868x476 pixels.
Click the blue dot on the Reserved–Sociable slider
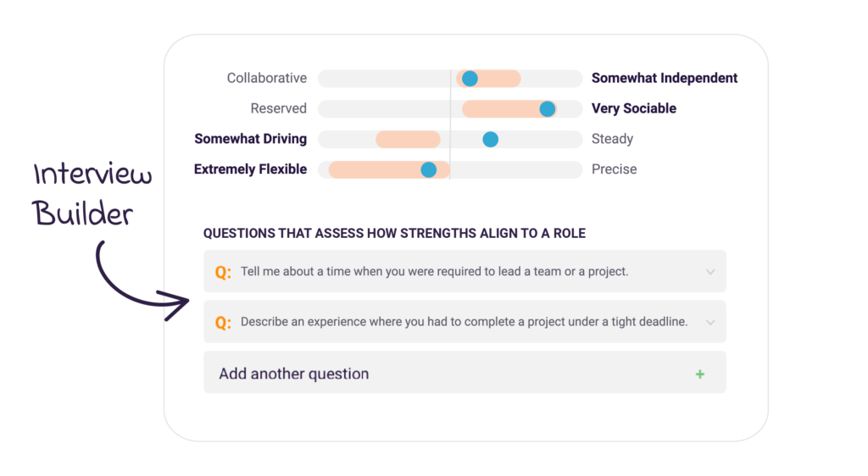[x=548, y=109]
